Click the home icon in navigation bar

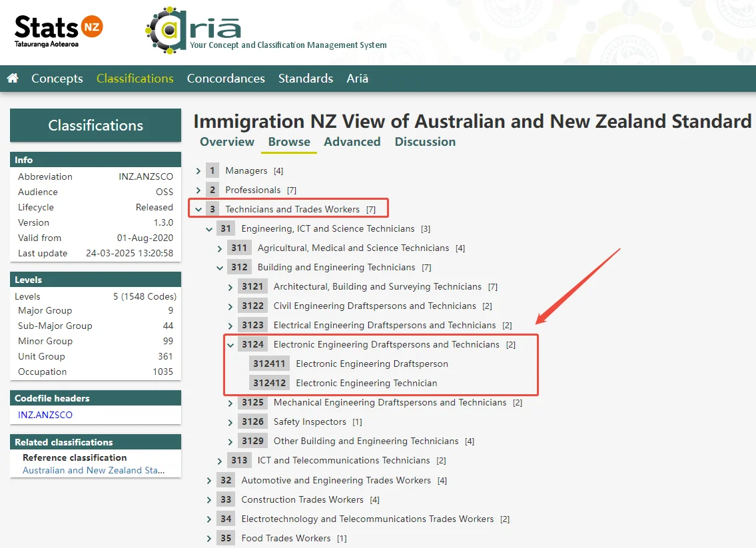[x=13, y=79]
